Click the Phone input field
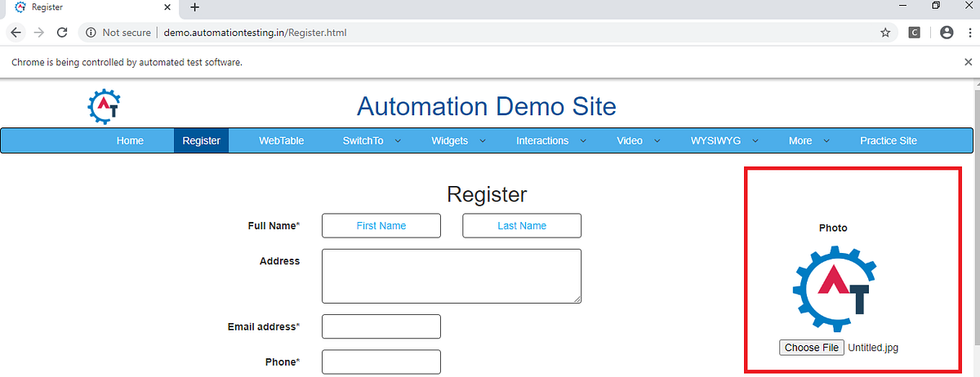 click(x=381, y=361)
